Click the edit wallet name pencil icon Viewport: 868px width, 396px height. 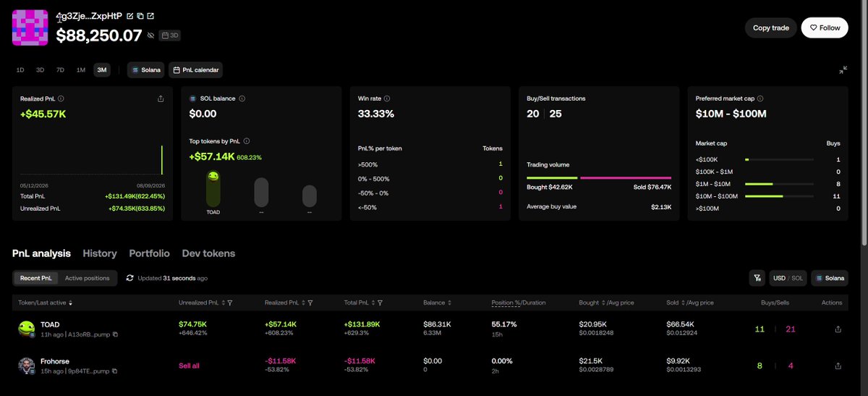(x=129, y=15)
